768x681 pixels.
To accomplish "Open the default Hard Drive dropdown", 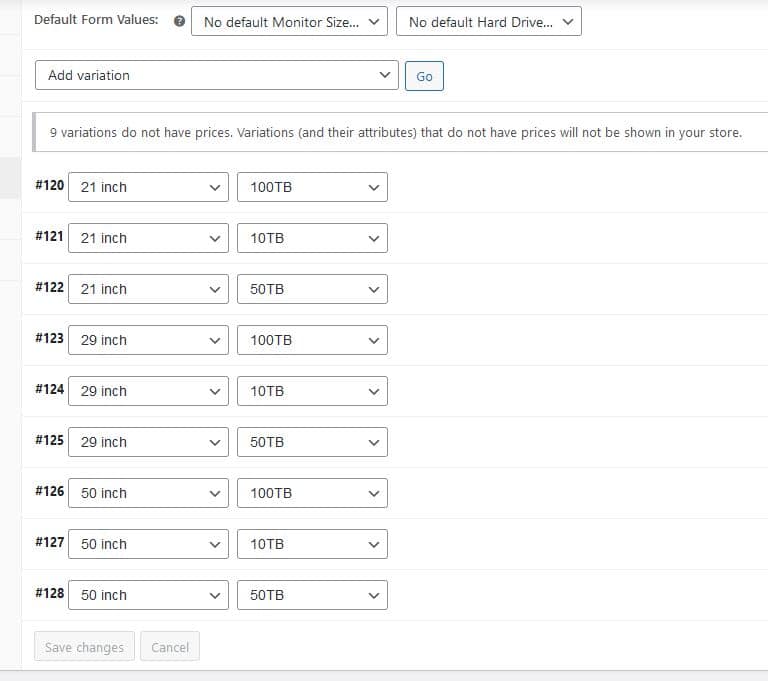I will (x=488, y=22).
